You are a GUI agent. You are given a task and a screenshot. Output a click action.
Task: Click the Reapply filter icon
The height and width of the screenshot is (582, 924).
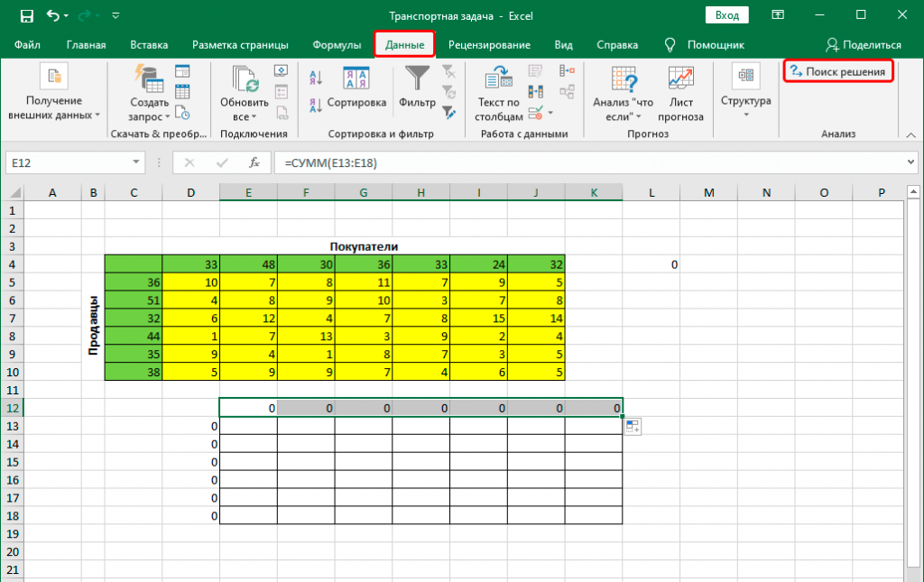pyautogui.click(x=449, y=92)
